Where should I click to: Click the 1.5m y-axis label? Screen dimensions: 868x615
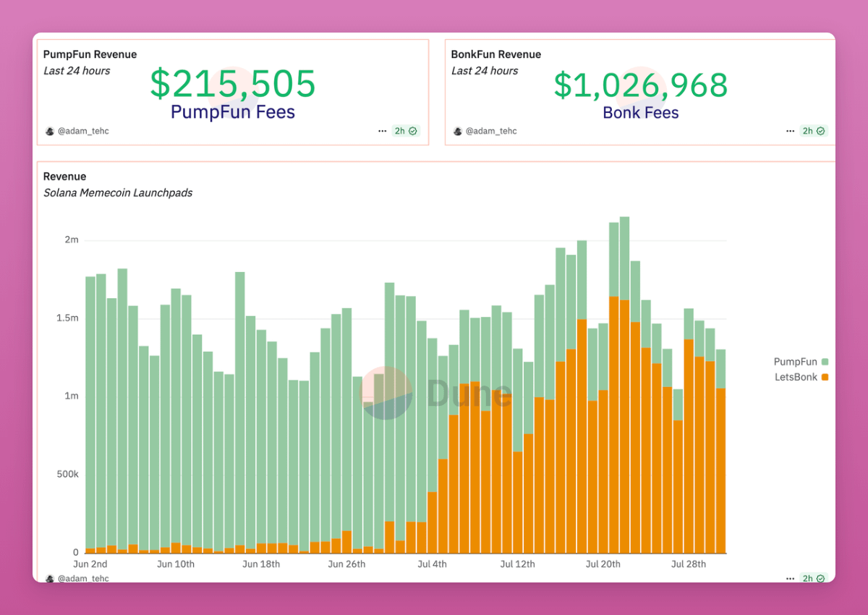click(67, 318)
